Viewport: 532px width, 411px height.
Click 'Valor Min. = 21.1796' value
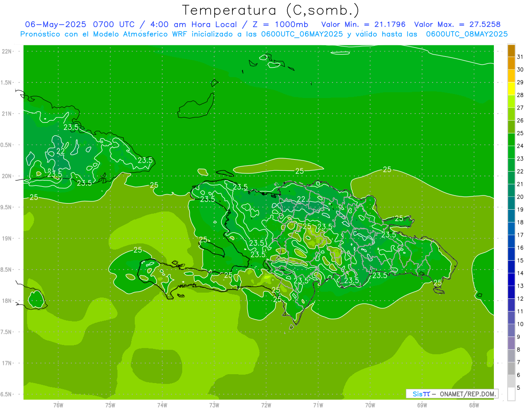[x=364, y=24]
